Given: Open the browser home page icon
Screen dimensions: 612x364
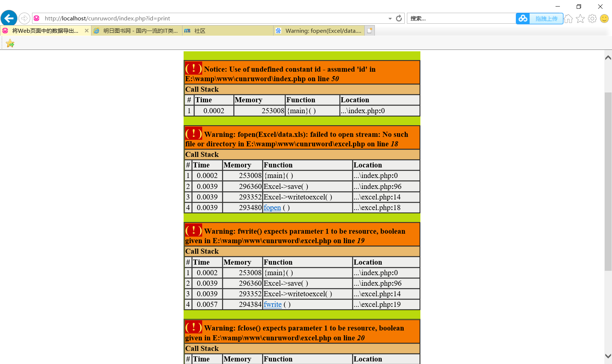Looking at the screenshot, I should pos(568,19).
